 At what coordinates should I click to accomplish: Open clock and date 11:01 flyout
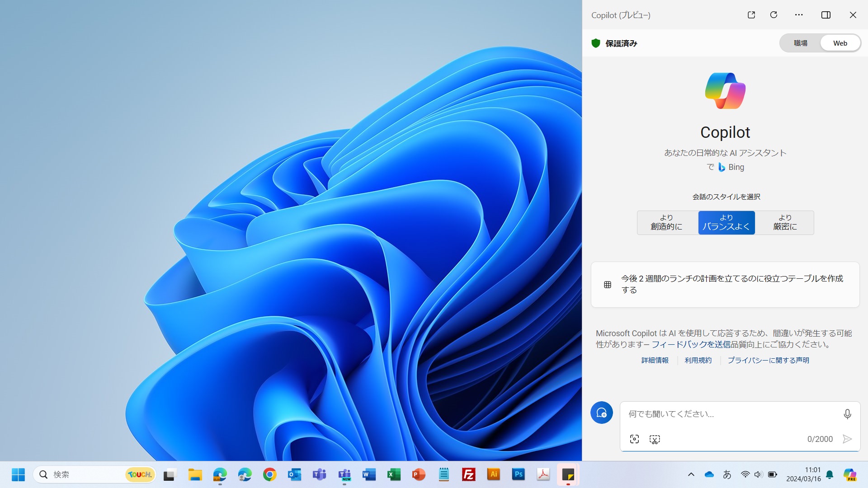[803, 474]
